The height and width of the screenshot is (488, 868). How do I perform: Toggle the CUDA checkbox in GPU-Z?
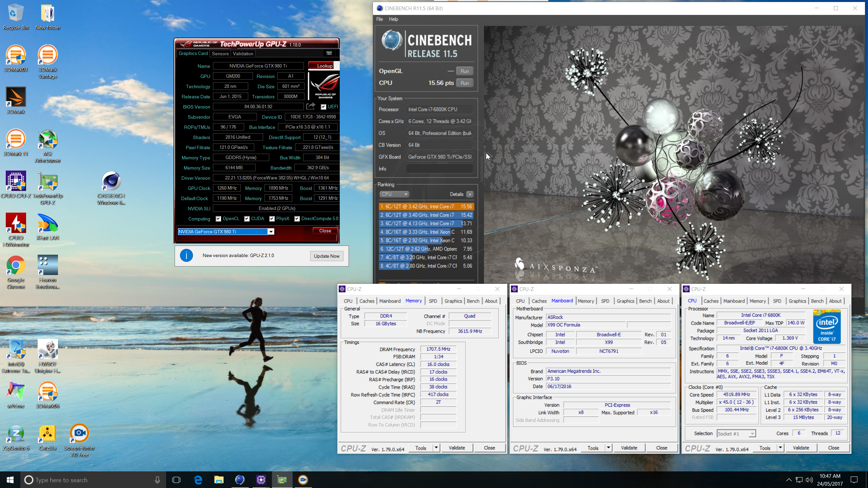[247, 219]
